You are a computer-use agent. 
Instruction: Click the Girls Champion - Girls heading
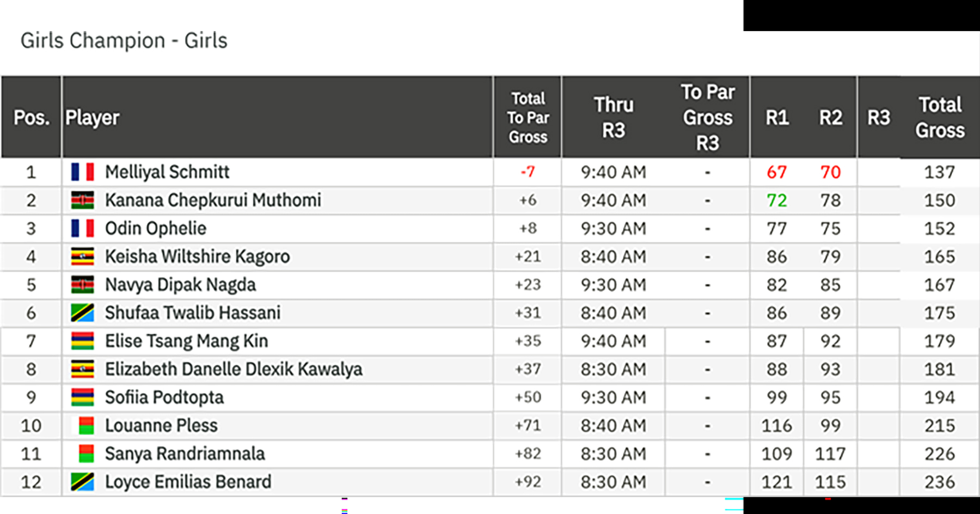tap(124, 41)
